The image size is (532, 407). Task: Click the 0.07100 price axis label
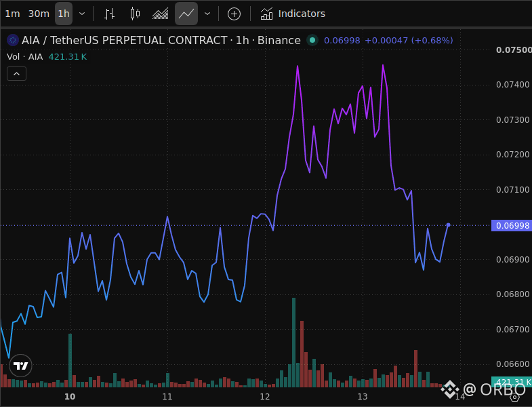click(512, 189)
